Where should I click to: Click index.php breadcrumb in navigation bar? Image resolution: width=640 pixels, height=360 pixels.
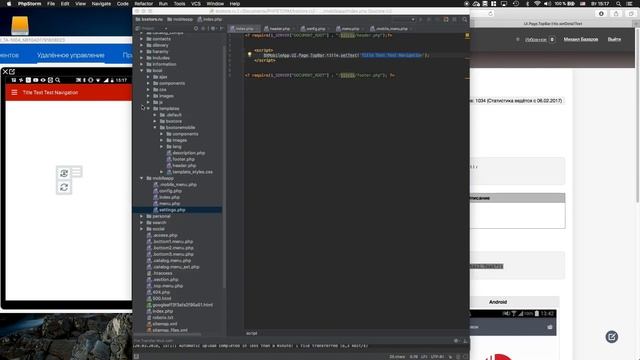click(x=210, y=19)
